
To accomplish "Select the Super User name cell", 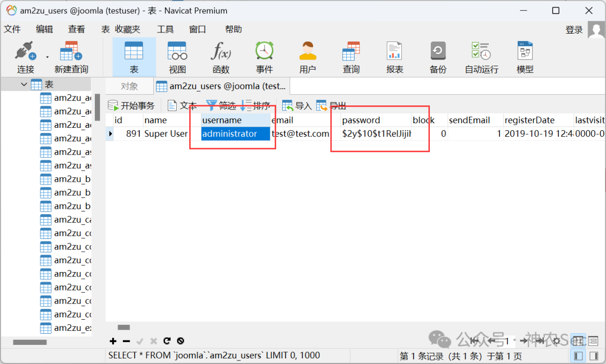I will click(172, 133).
